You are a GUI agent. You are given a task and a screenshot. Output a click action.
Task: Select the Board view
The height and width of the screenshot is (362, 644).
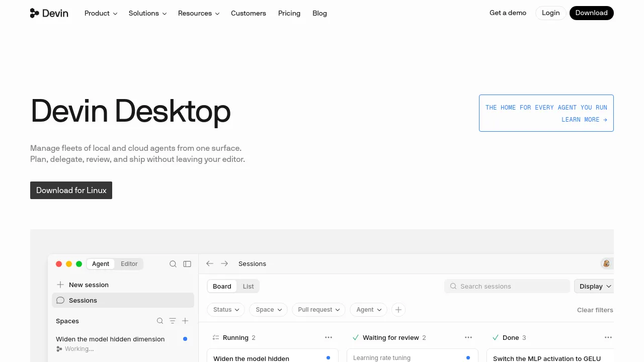click(222, 286)
